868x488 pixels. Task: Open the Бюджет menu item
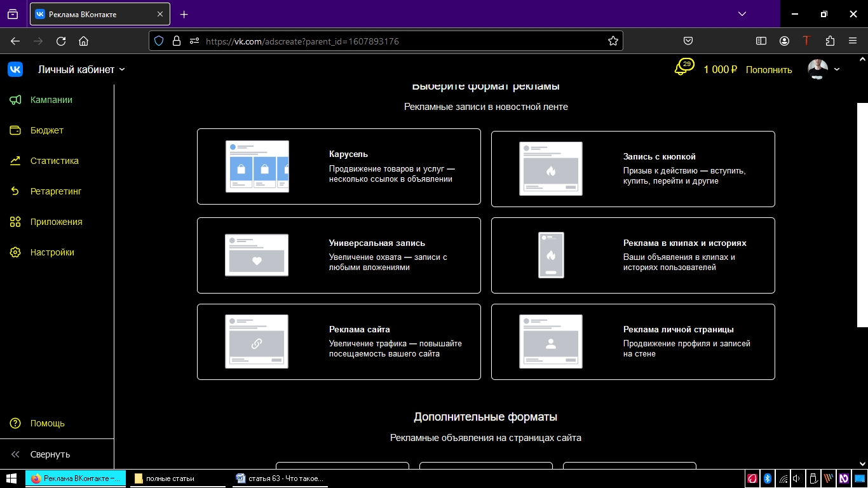point(47,130)
